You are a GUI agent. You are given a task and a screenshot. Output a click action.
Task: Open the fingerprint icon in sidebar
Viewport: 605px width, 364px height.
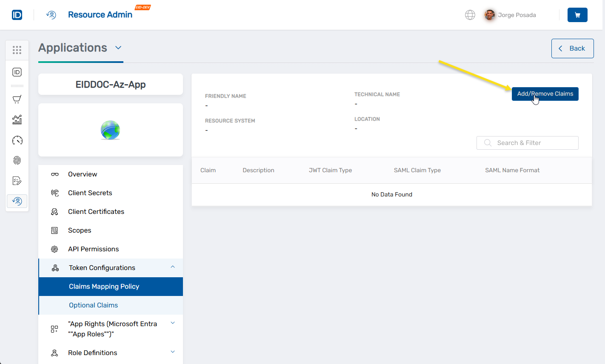(x=17, y=160)
